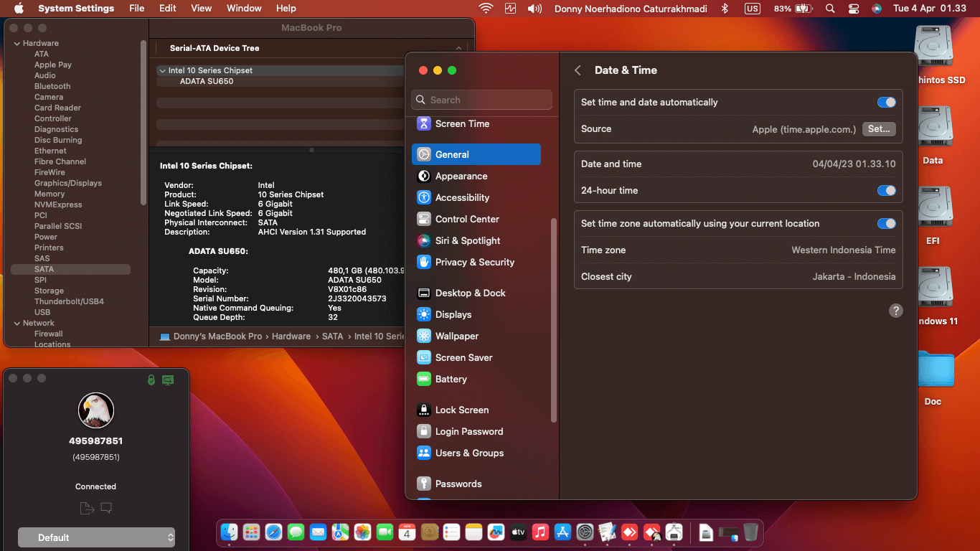Open the US input source menu
This screenshot has height=551, width=980.
(x=752, y=9)
